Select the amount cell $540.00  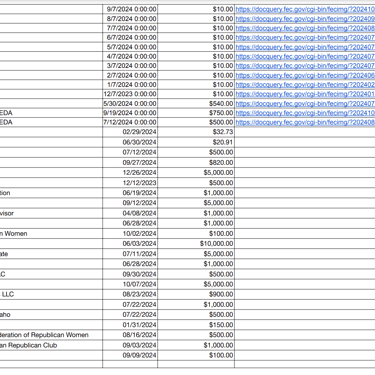pyautogui.click(x=196, y=103)
